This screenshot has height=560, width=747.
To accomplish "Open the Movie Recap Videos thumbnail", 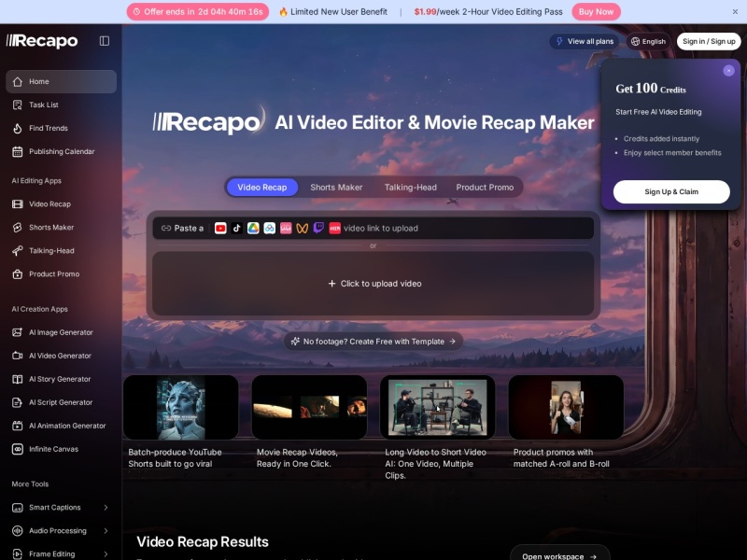I will click(309, 408).
